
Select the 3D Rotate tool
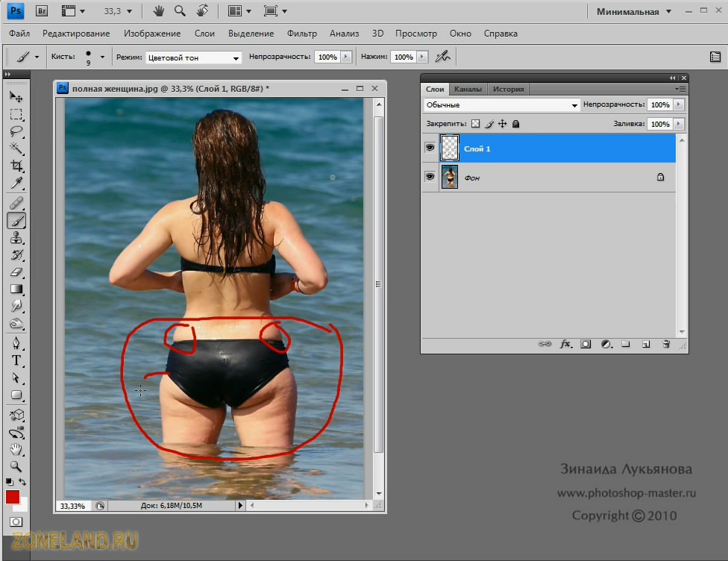point(16,415)
